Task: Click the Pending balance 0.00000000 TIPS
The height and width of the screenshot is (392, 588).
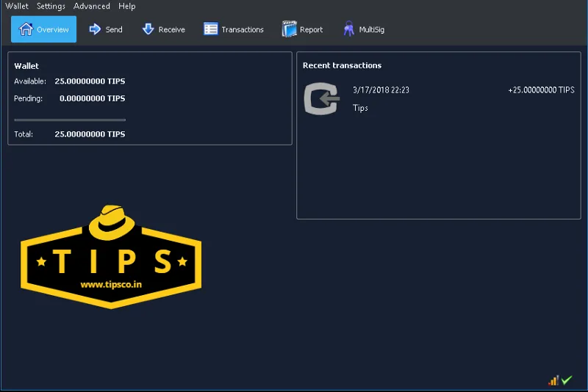Action: coord(93,98)
